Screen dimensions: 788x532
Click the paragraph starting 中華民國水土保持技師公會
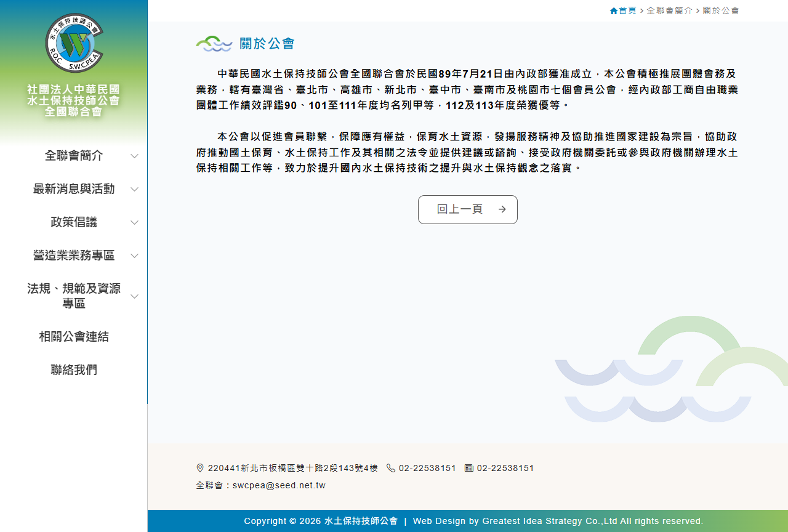[467, 89]
